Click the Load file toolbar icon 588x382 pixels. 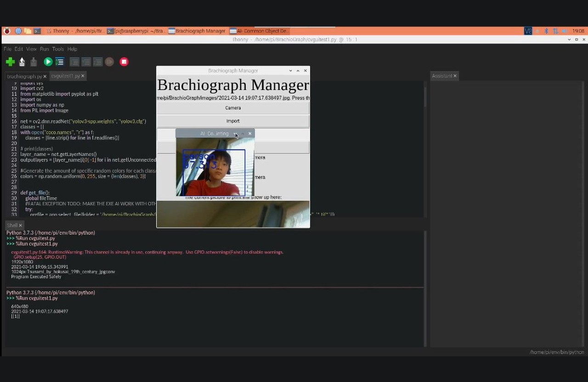tap(22, 62)
